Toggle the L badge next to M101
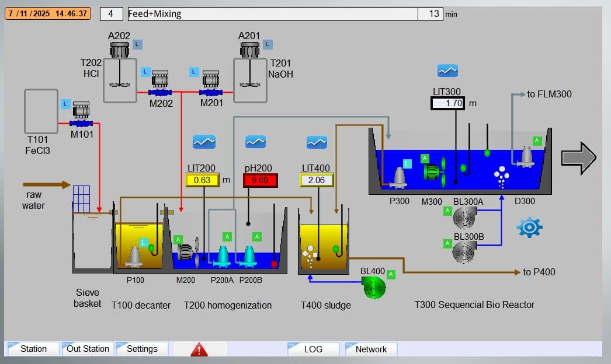 click(65, 103)
